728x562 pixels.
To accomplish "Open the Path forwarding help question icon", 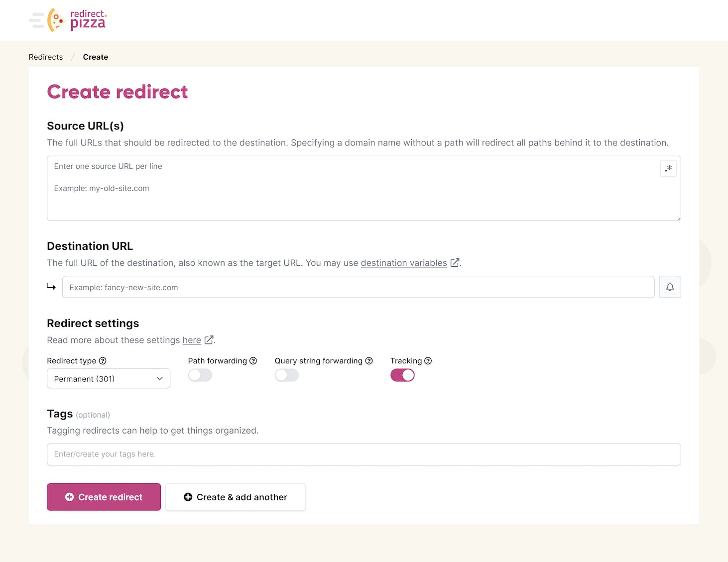I will (253, 361).
